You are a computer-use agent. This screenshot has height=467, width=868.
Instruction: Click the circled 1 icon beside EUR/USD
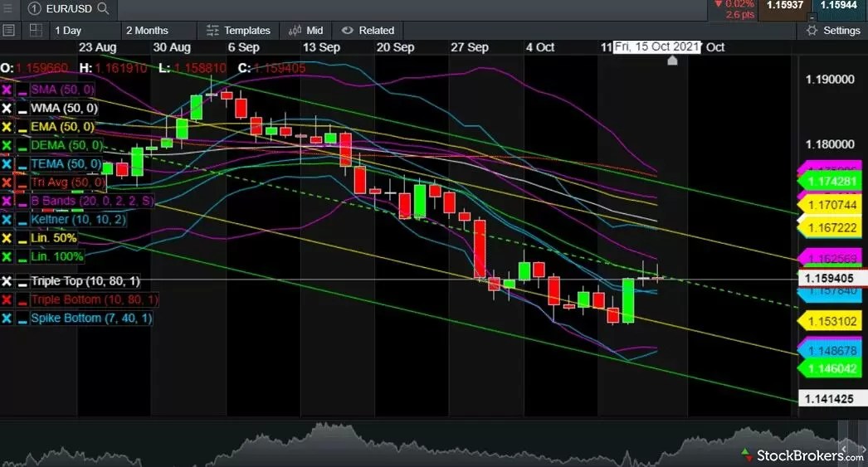[x=34, y=8]
